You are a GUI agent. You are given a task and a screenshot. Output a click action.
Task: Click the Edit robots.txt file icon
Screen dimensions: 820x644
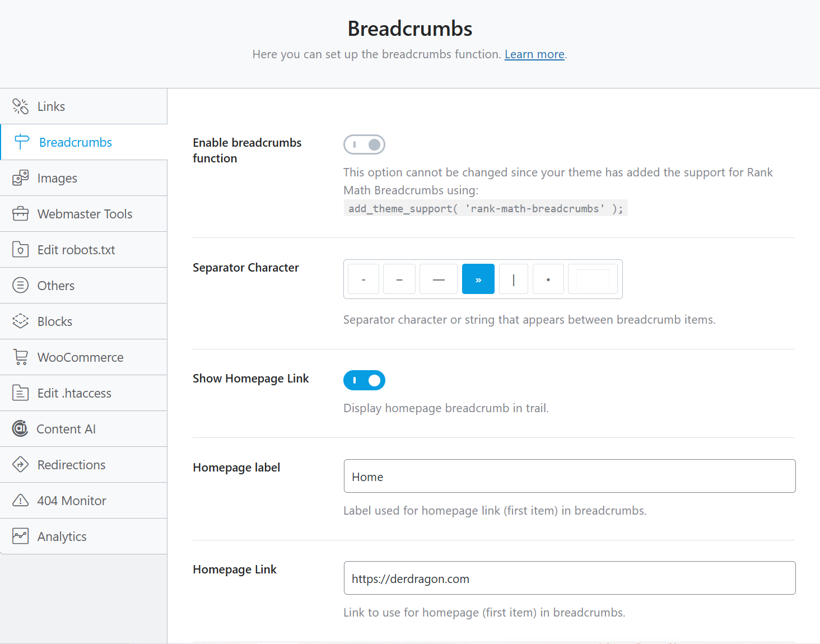(21, 250)
